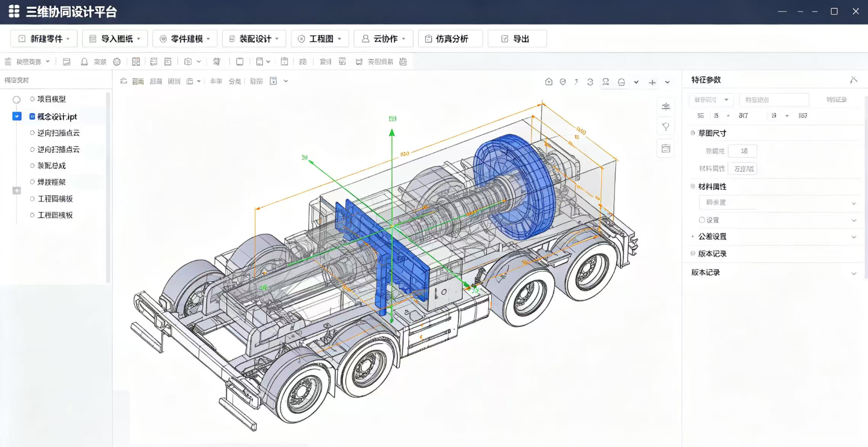This screenshot has height=447, width=868.
Task: Select the bullet before 公差设置
Action: pos(693,237)
